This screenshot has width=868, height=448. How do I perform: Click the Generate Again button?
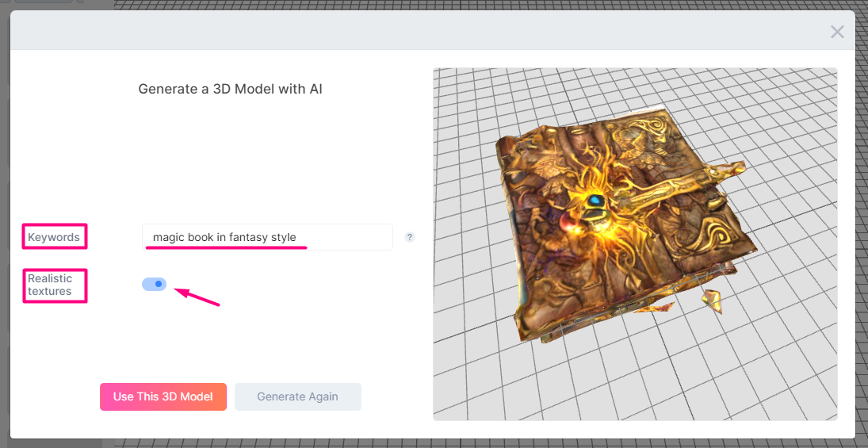(298, 396)
